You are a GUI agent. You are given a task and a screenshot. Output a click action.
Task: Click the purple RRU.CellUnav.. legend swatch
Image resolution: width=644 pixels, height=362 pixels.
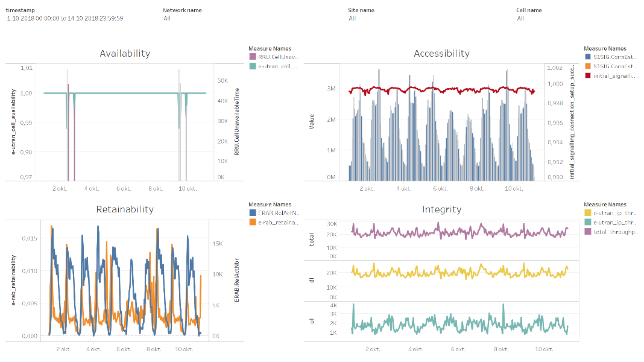click(x=253, y=57)
